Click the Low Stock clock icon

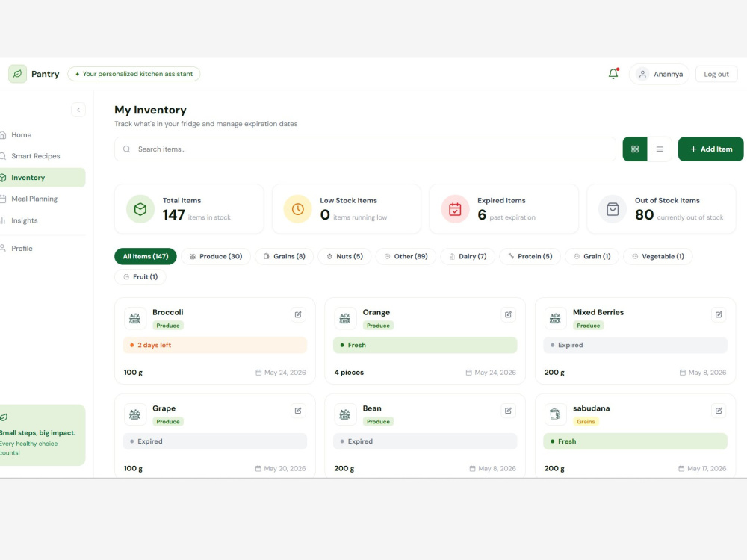298,209
